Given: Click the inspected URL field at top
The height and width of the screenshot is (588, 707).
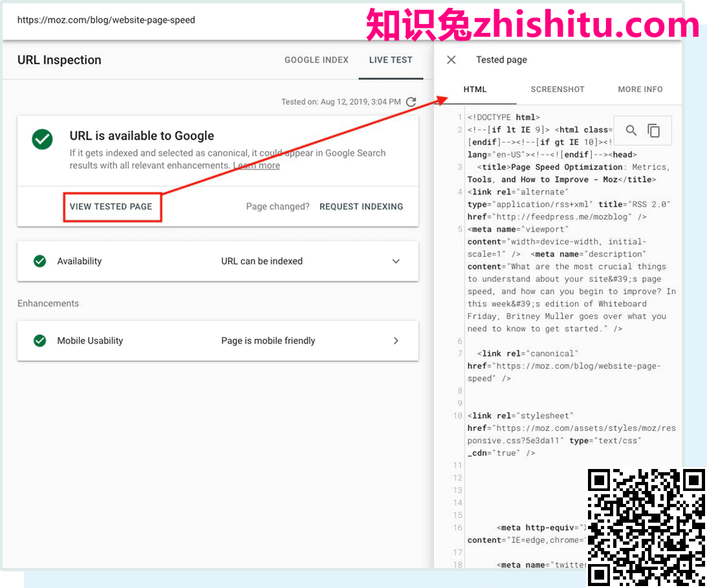Looking at the screenshot, I should [x=107, y=20].
